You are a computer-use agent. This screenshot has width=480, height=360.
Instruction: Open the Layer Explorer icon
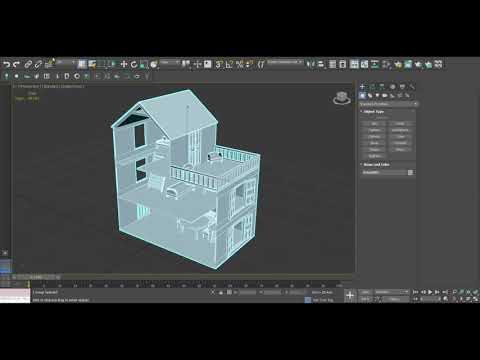coord(342,64)
